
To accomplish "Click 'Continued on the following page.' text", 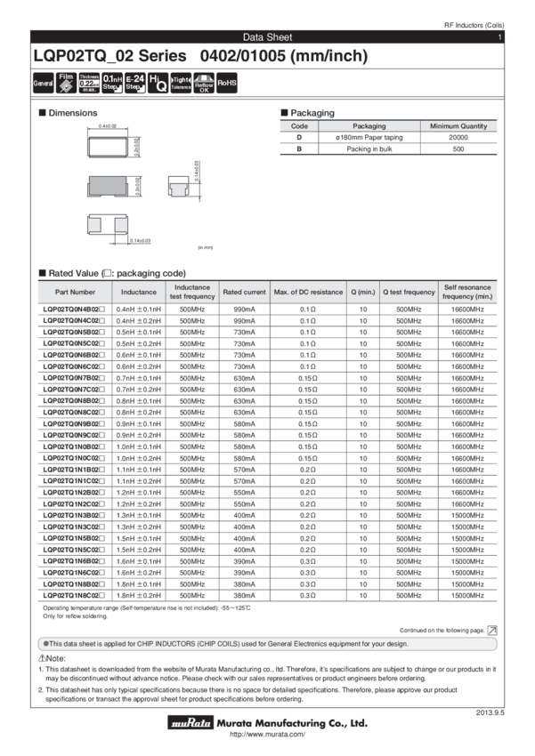I will point(442,631).
